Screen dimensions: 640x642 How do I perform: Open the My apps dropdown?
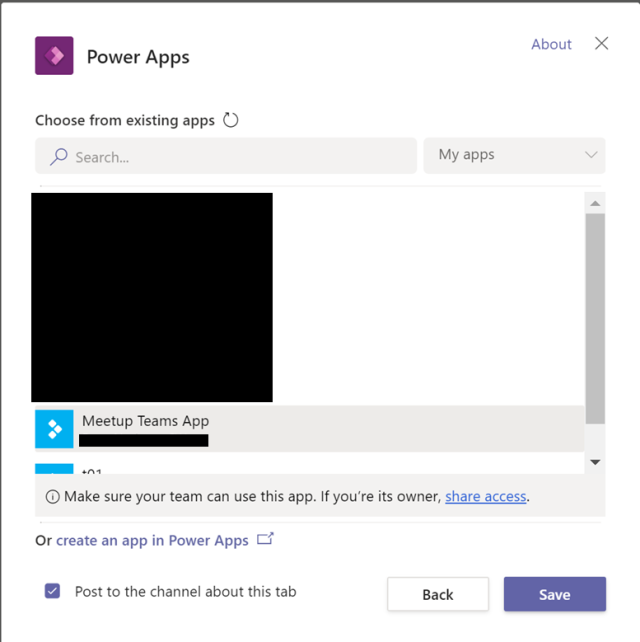coord(514,156)
